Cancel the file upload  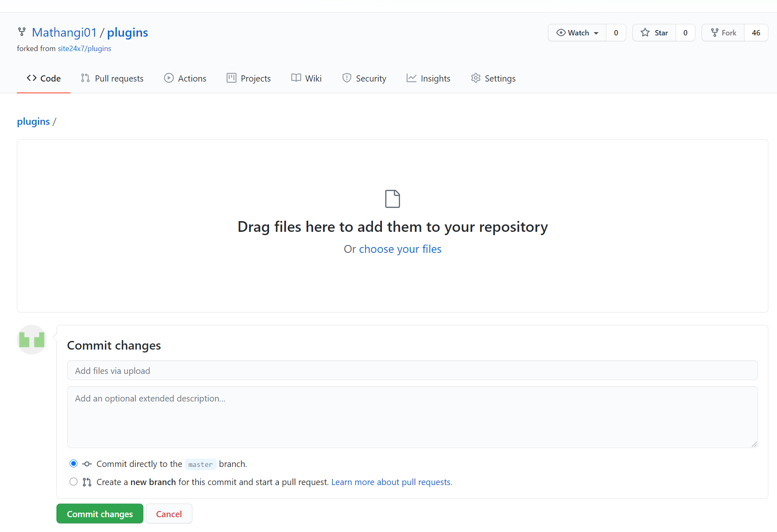coord(169,514)
